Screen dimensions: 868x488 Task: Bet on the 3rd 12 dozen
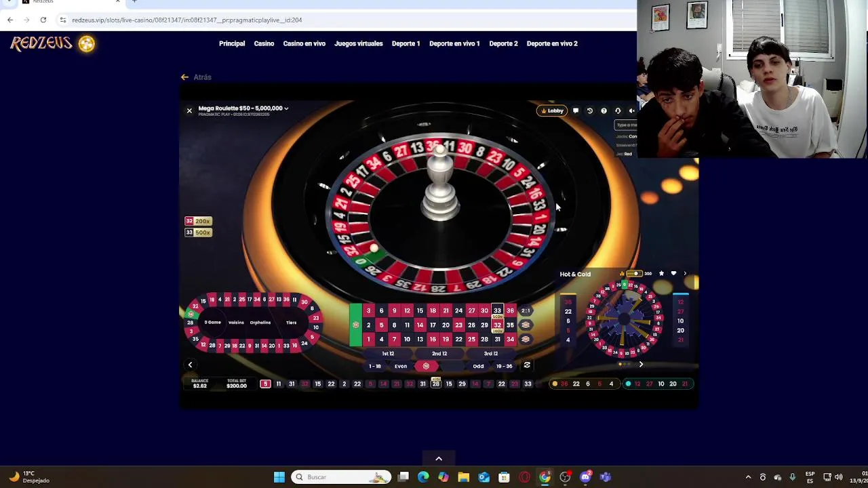point(491,353)
